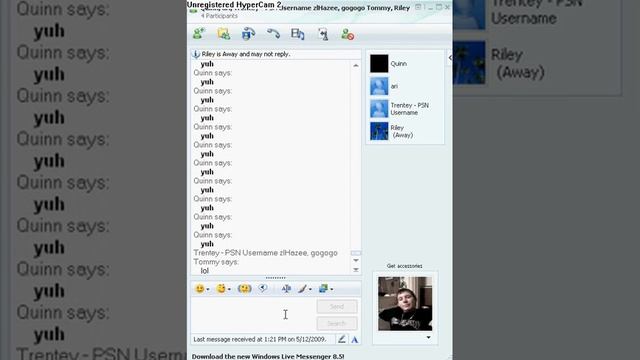Image resolution: width=640 pixels, height=360 pixels.
Task: Open the activities list icon
Action: (298, 34)
